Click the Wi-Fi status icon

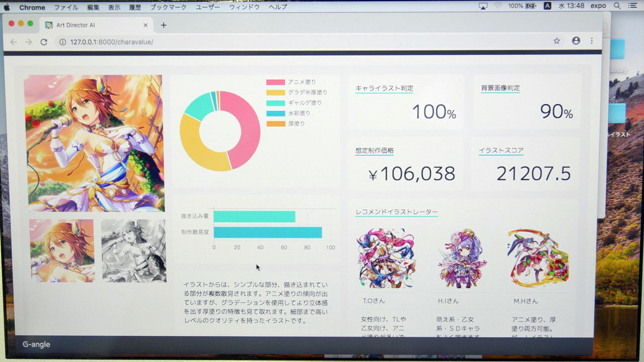click(498, 6)
